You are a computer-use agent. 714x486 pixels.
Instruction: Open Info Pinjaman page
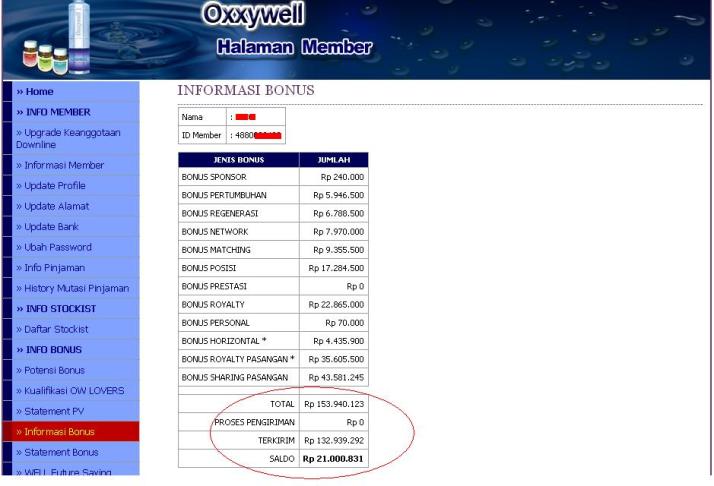51,267
